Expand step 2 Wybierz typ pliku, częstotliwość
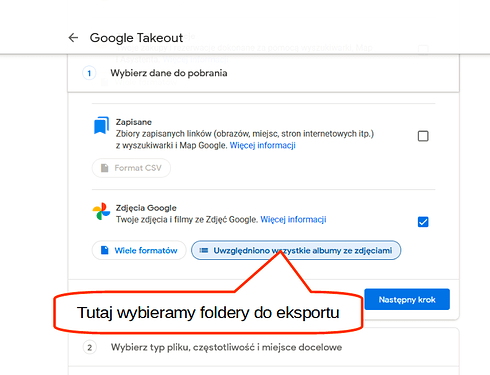 [x=263, y=347]
